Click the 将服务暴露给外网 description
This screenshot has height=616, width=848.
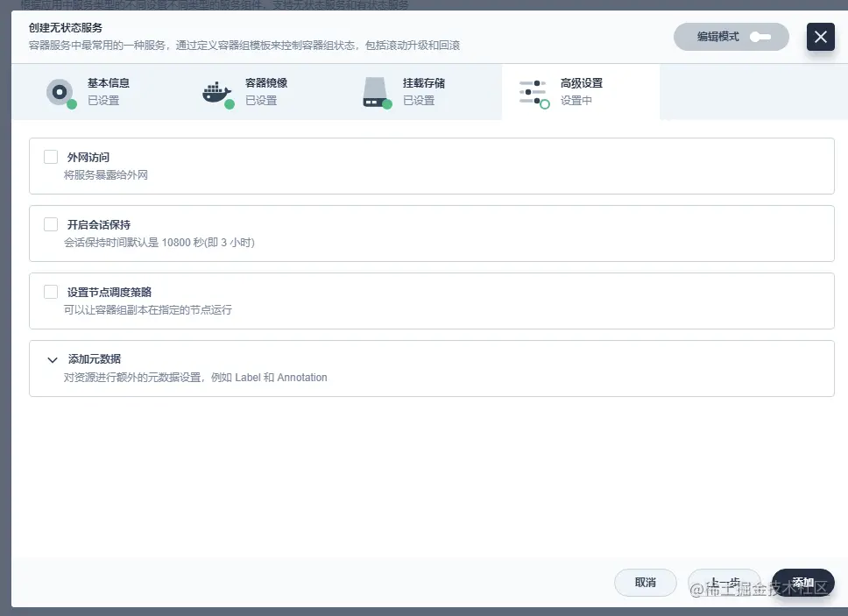pos(106,174)
